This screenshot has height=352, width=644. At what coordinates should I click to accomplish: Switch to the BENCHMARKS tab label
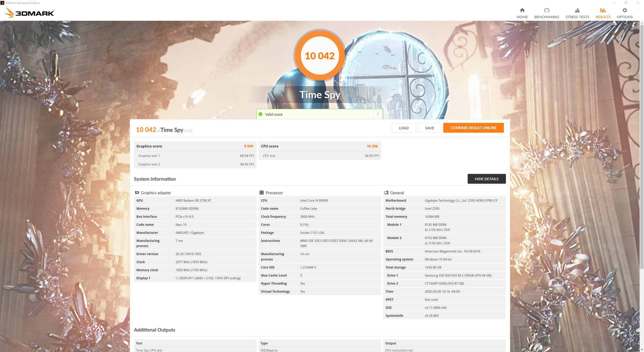[546, 17]
